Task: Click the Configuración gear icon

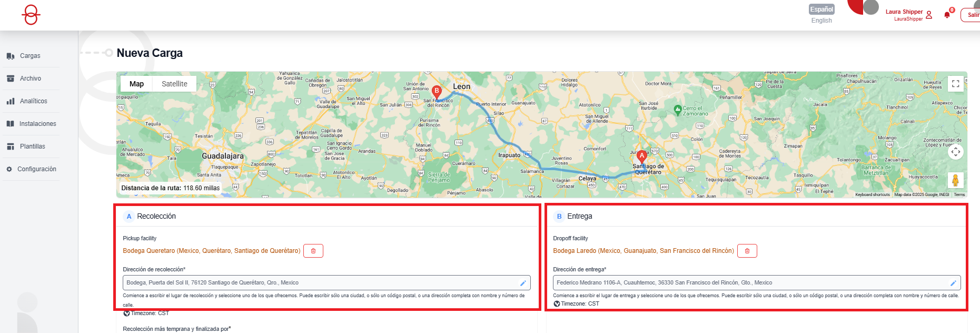Action: tap(9, 169)
